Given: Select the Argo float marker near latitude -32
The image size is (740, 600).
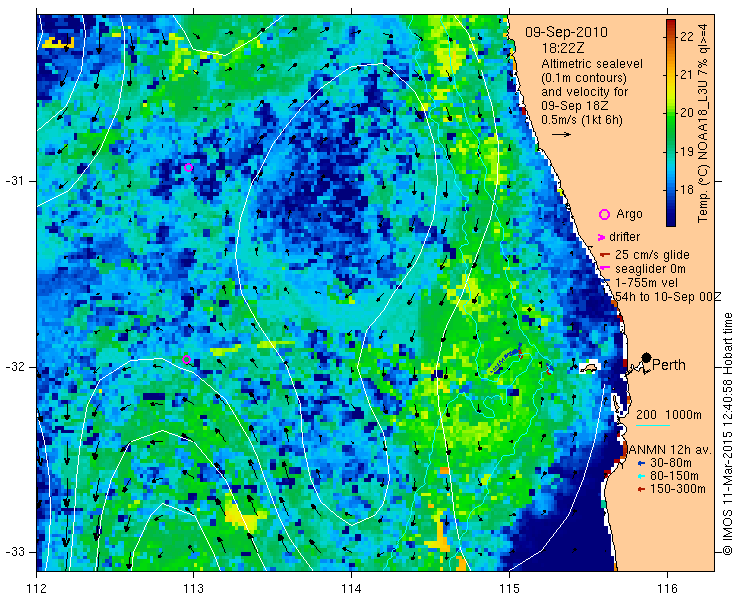Looking at the screenshot, I should [x=186, y=359].
